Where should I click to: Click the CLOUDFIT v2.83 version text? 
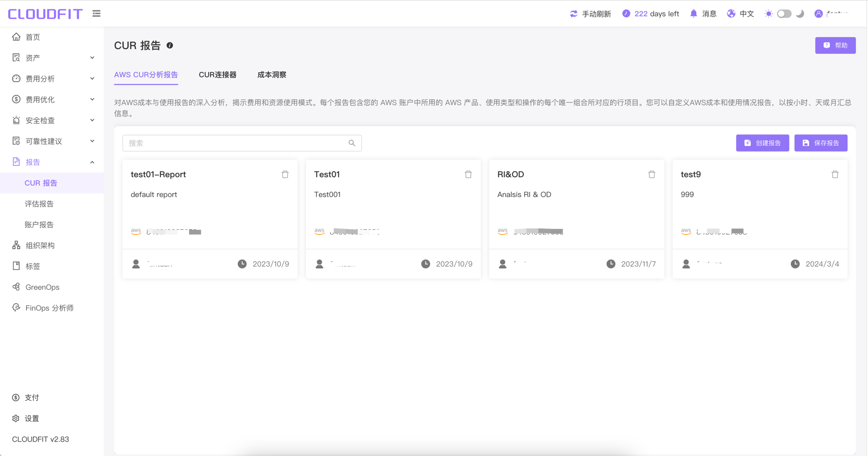click(x=41, y=439)
